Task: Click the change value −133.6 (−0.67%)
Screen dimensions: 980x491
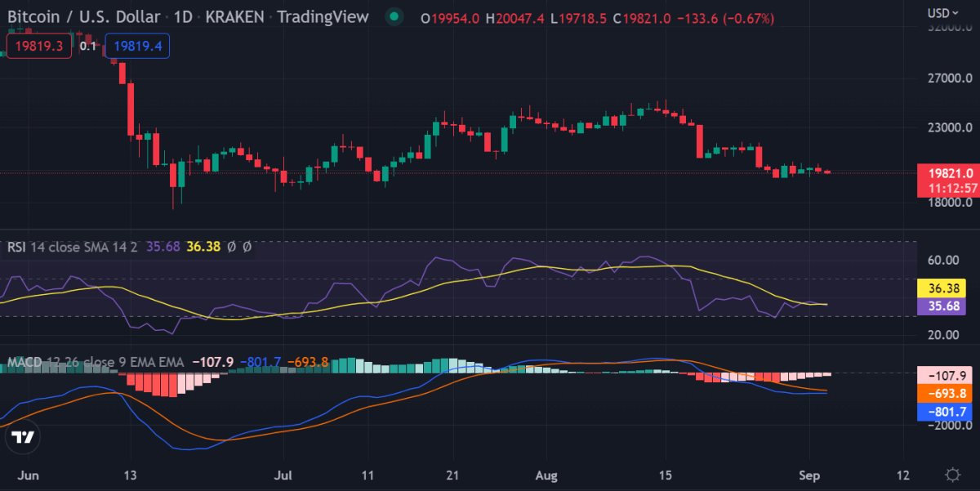Action: 728,18
